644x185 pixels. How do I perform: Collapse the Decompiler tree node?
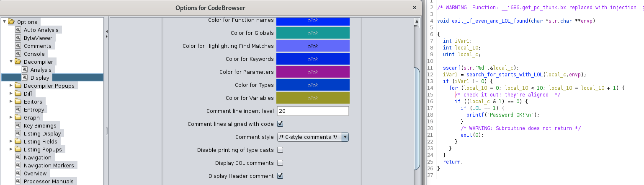click(x=11, y=62)
